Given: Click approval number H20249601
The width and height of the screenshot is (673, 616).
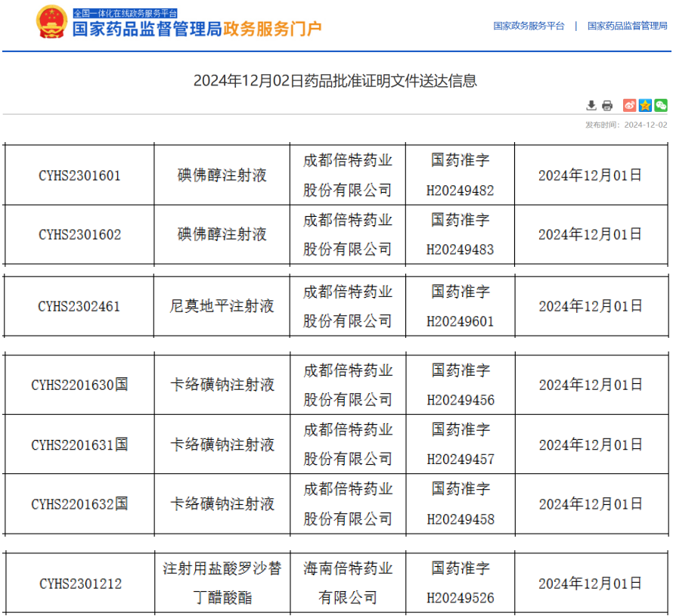Looking at the screenshot, I should pos(460,322).
